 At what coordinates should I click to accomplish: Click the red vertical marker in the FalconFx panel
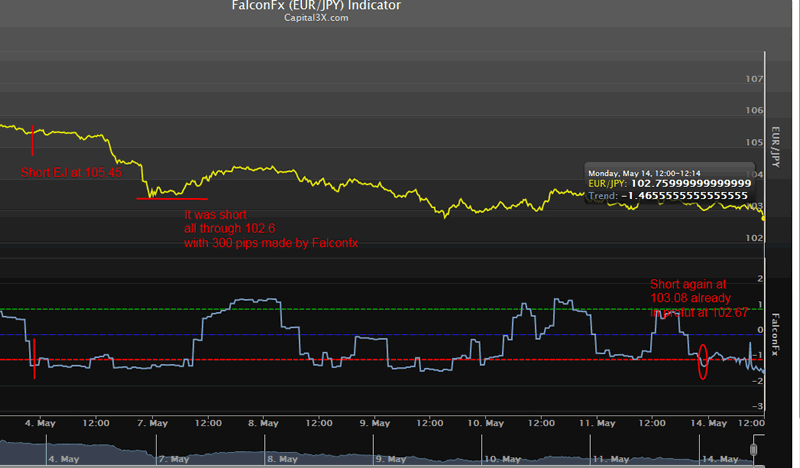point(35,359)
